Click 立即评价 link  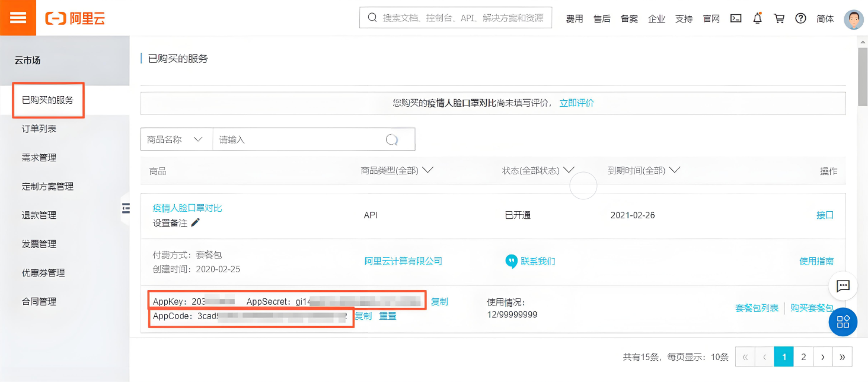(577, 103)
